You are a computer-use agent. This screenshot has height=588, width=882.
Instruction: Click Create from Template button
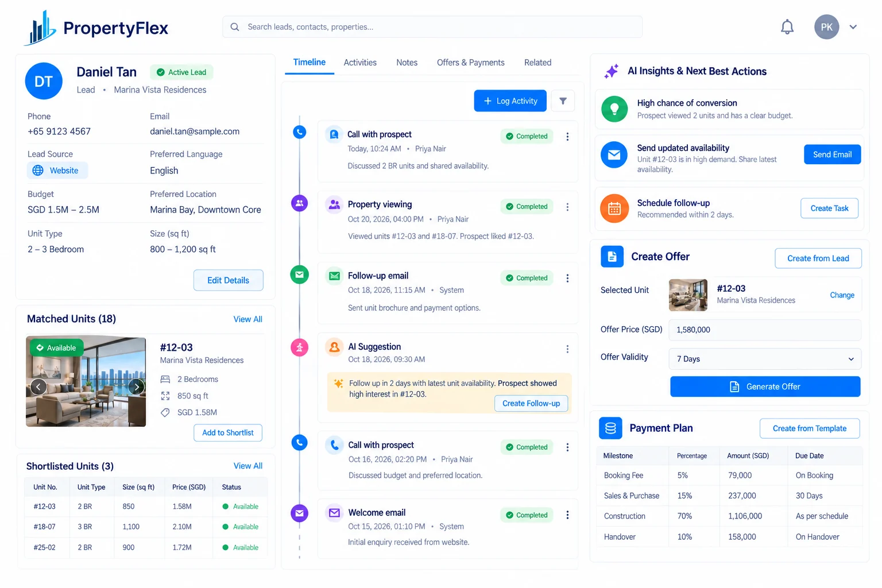click(x=810, y=428)
